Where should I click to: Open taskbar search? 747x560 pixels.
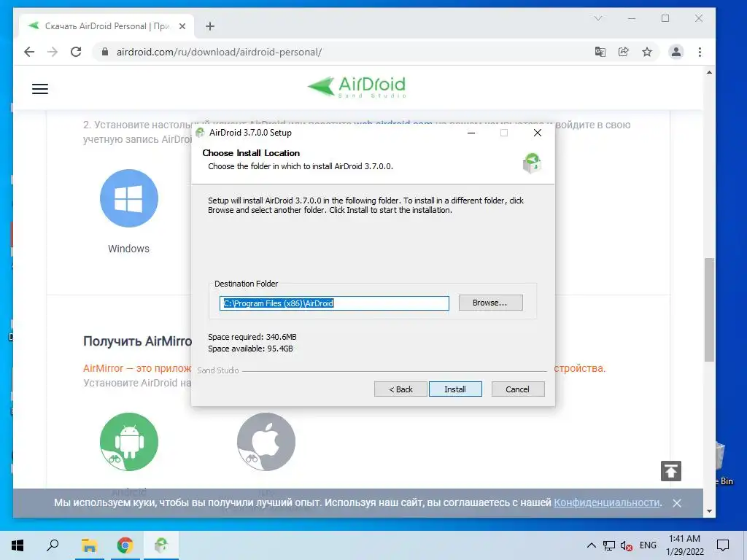[53, 545]
